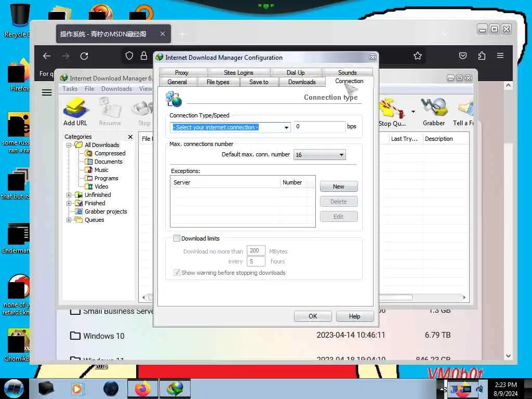Open the Tasks menu in IDM
The width and height of the screenshot is (532, 399).
click(x=70, y=89)
